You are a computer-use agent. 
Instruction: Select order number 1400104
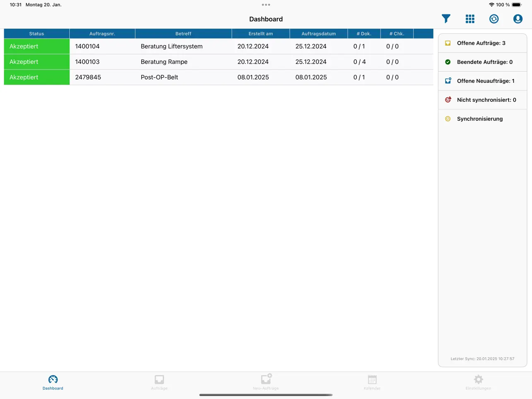tap(87, 46)
